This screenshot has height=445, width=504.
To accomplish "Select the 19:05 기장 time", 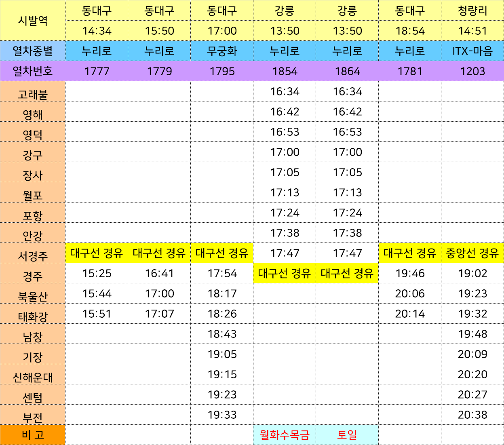I will pos(222,354).
